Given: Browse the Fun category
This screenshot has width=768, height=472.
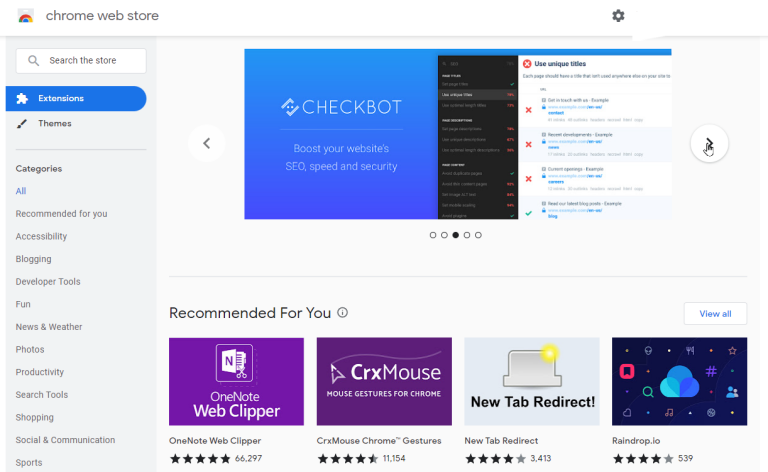Looking at the screenshot, I should coord(23,304).
